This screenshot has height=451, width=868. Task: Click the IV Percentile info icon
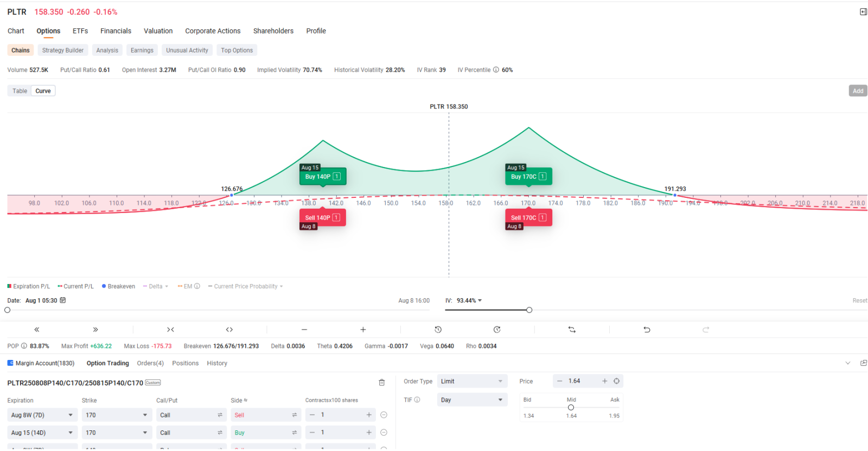tap(496, 70)
